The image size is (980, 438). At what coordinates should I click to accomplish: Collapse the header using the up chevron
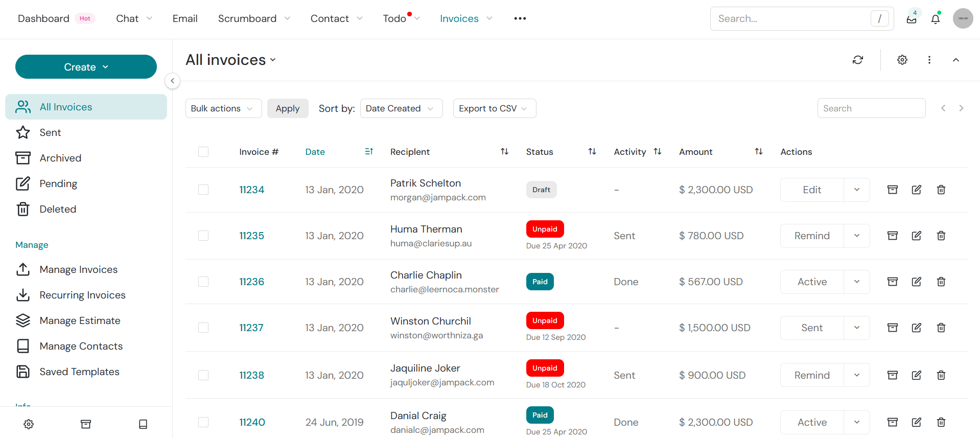pos(956,60)
